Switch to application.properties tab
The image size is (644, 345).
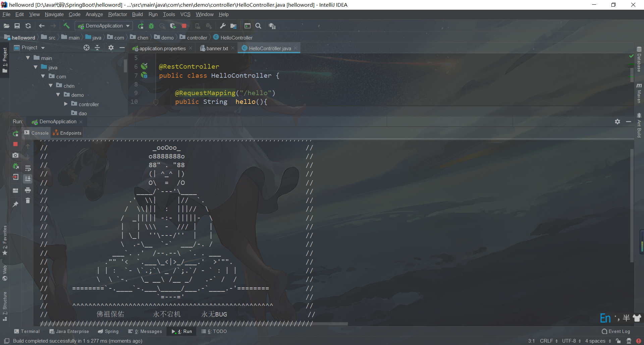click(162, 49)
